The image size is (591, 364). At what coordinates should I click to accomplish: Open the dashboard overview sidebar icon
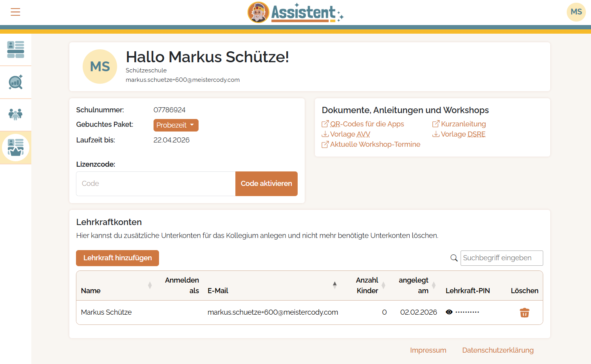tap(16, 50)
